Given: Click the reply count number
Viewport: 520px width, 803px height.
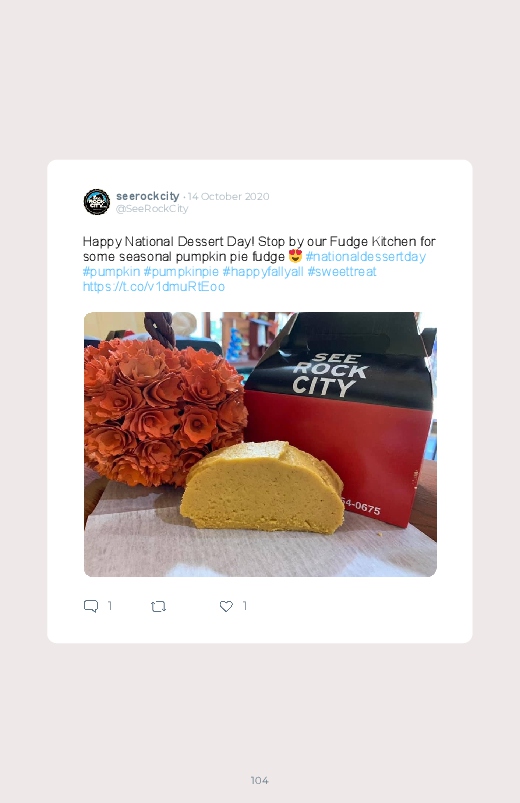Looking at the screenshot, I should coord(110,606).
